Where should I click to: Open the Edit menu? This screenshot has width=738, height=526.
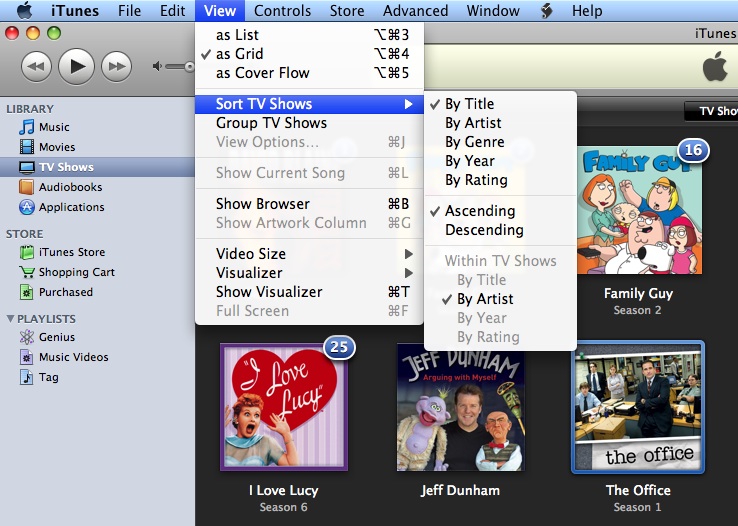(x=173, y=10)
